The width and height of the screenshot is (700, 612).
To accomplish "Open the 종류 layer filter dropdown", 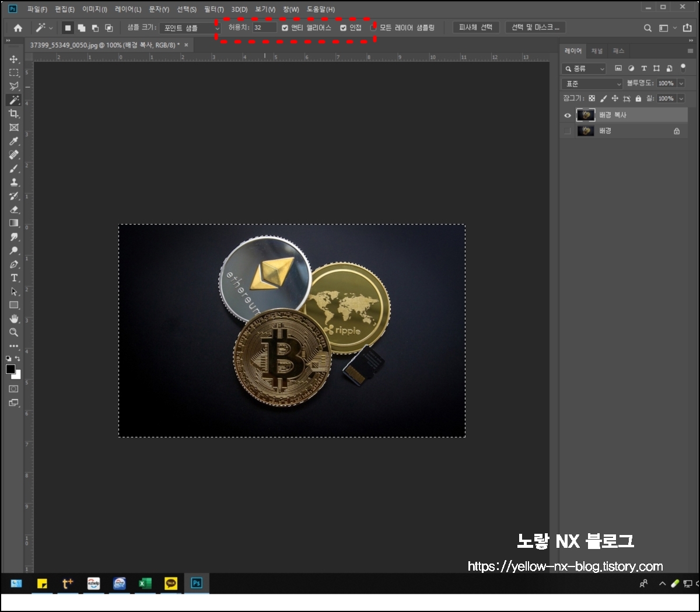I will pos(584,69).
